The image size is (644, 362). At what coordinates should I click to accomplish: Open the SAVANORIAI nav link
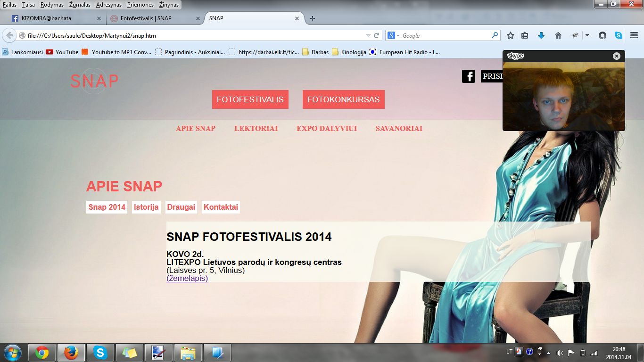click(399, 128)
